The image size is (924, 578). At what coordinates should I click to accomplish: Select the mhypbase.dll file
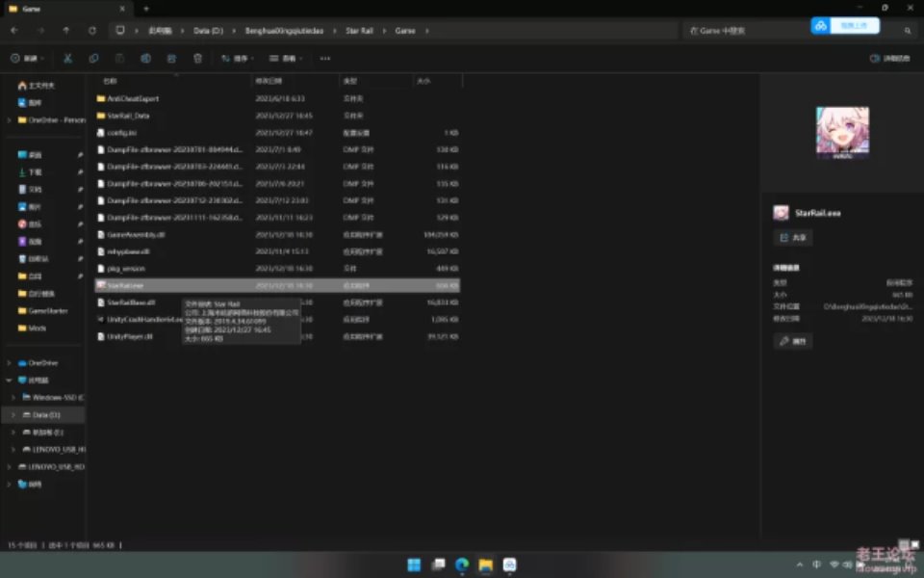pos(277,251)
